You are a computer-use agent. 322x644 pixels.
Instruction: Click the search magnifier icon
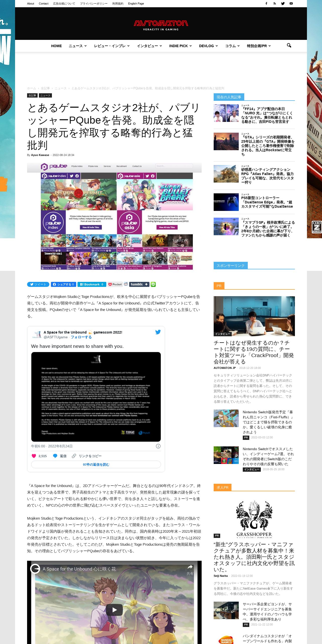(x=289, y=45)
